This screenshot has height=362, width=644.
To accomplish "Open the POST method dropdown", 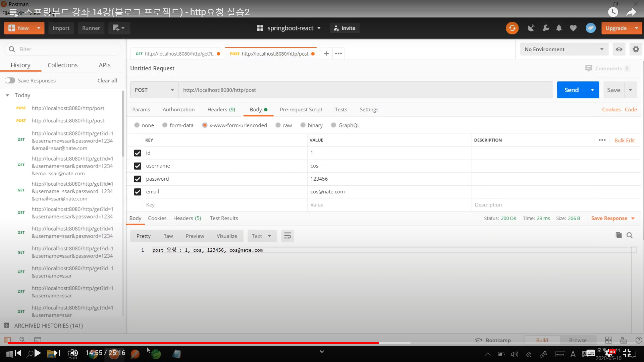I will [x=154, y=90].
